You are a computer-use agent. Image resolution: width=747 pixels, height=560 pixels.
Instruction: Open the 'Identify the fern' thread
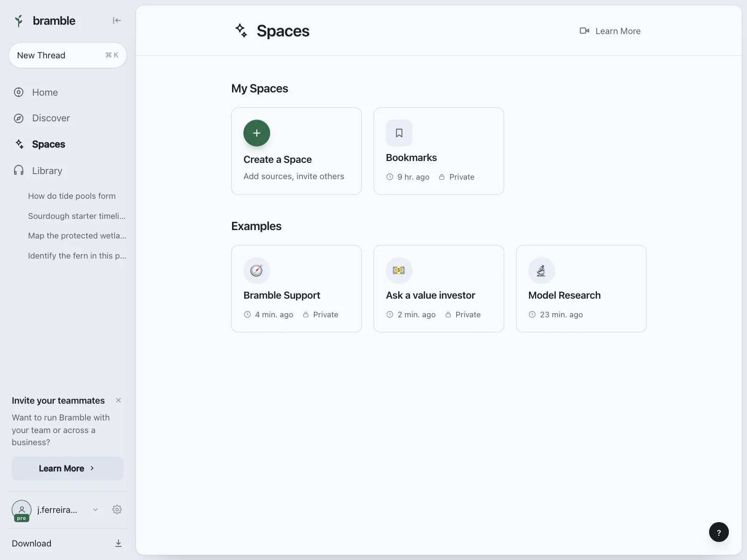click(77, 256)
